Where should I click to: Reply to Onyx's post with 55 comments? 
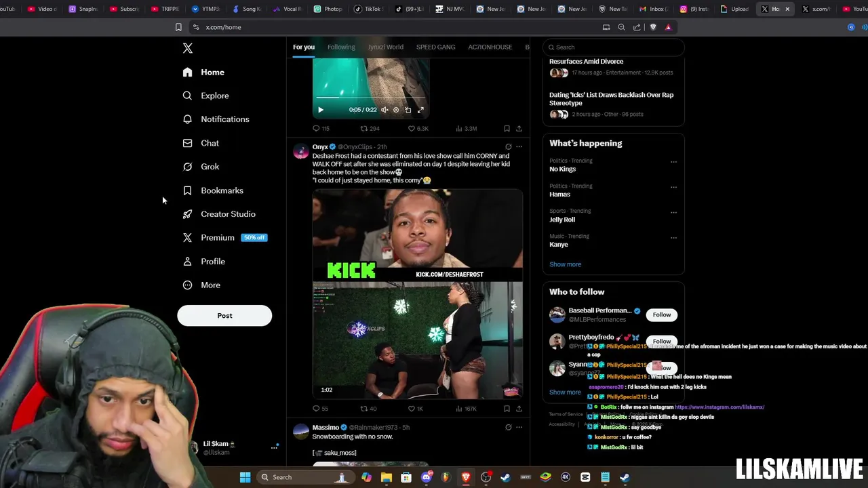[x=320, y=409]
